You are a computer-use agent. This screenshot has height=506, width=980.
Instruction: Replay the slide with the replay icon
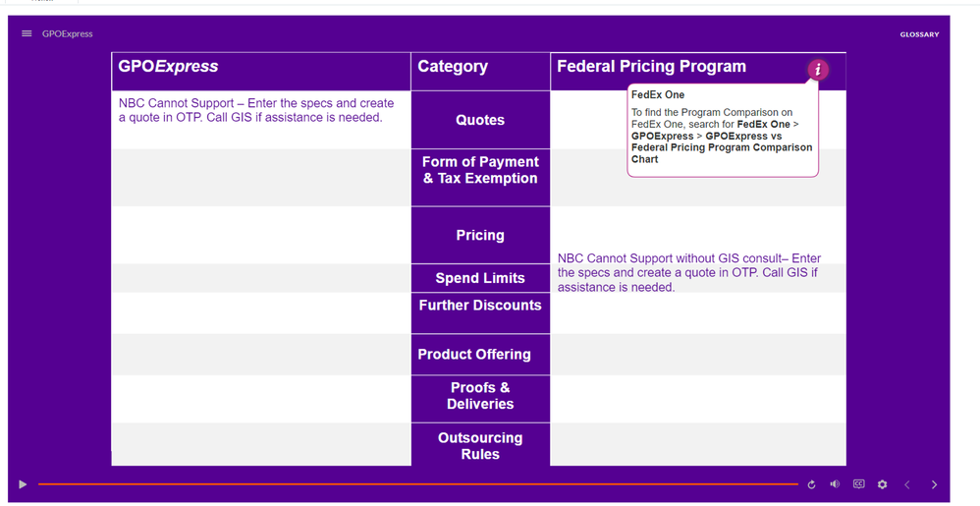pos(811,484)
